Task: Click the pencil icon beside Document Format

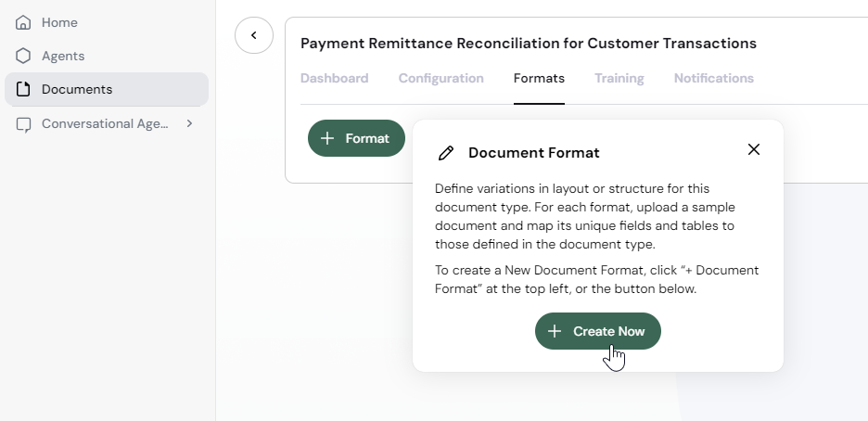Action: coord(446,153)
